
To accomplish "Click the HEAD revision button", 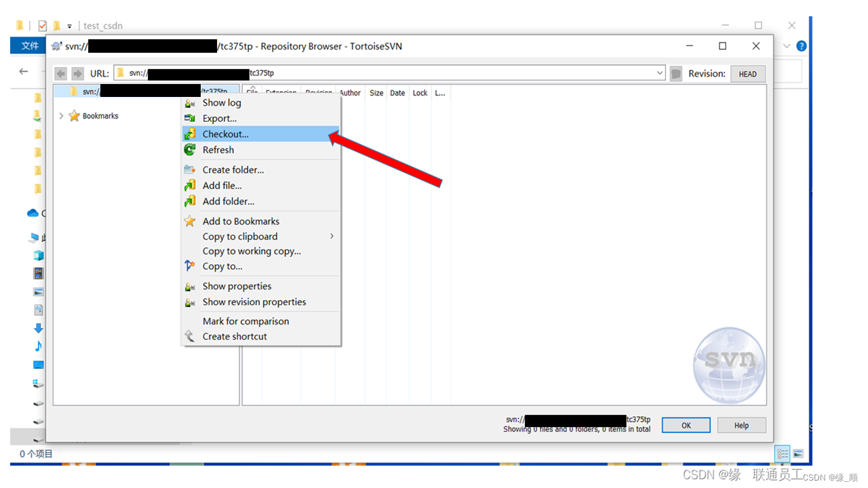I will [748, 73].
